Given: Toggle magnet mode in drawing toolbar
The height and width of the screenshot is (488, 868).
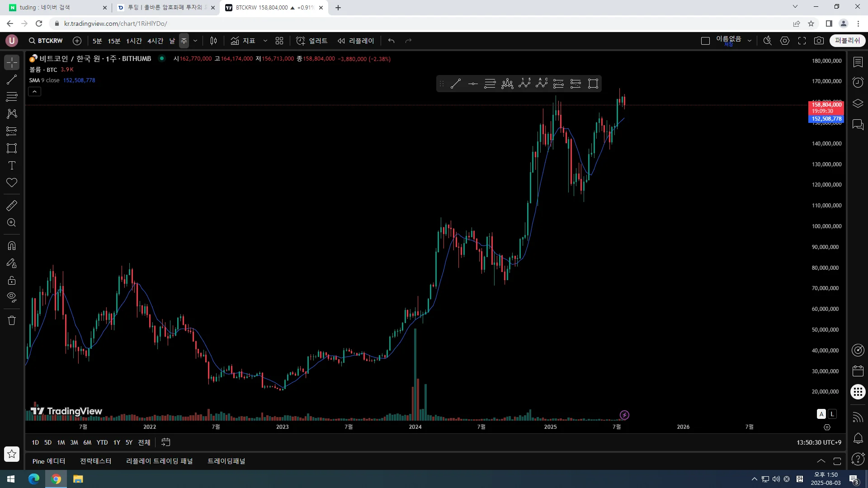Looking at the screenshot, I should tap(12, 246).
